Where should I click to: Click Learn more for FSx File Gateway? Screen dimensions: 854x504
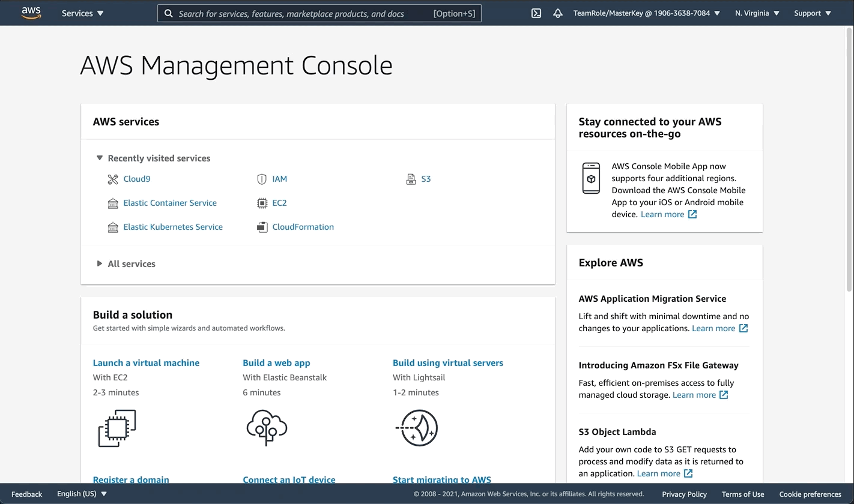click(694, 395)
